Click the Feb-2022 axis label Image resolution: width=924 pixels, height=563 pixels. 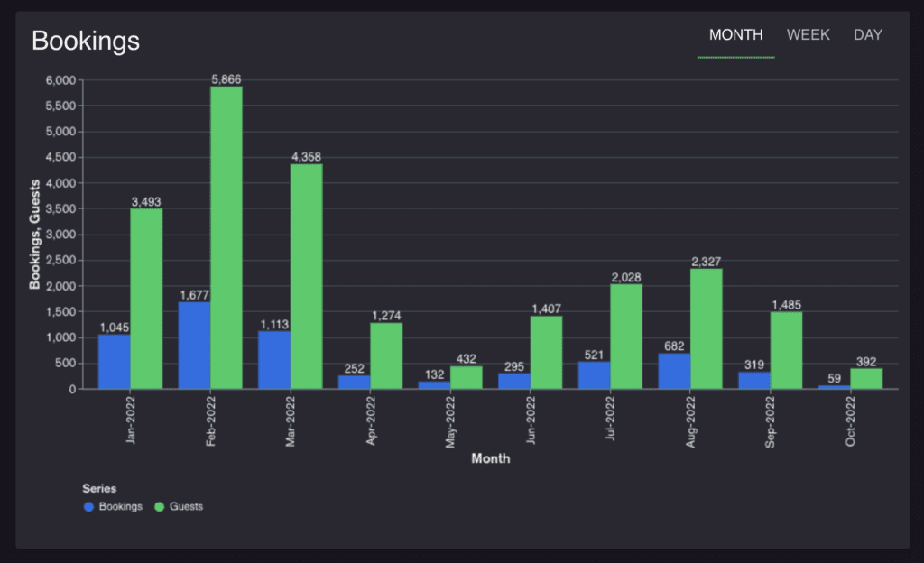pyautogui.click(x=211, y=421)
